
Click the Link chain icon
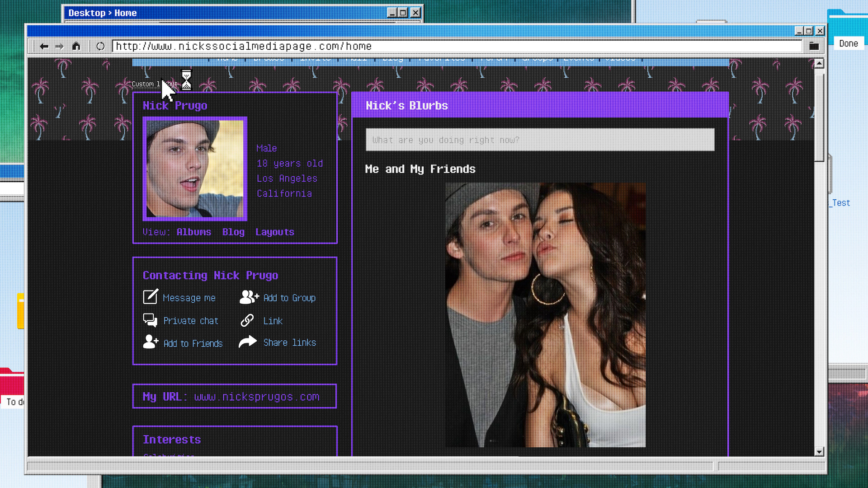click(247, 320)
